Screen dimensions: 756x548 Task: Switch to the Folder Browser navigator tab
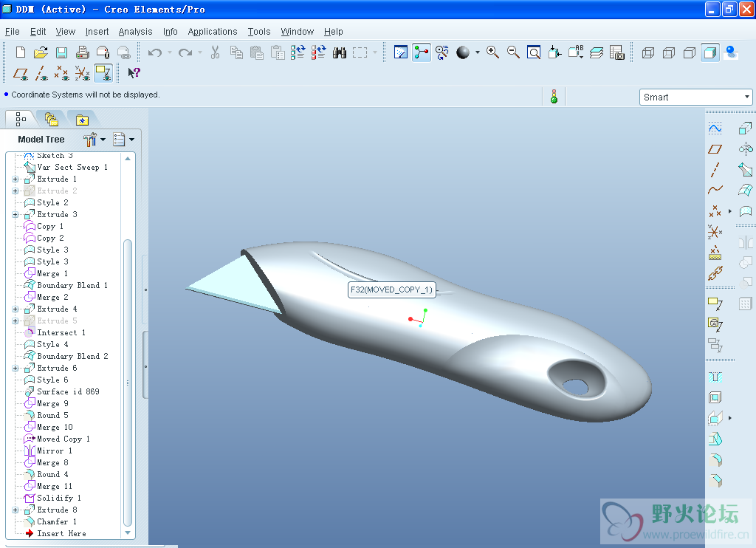pyautogui.click(x=51, y=119)
